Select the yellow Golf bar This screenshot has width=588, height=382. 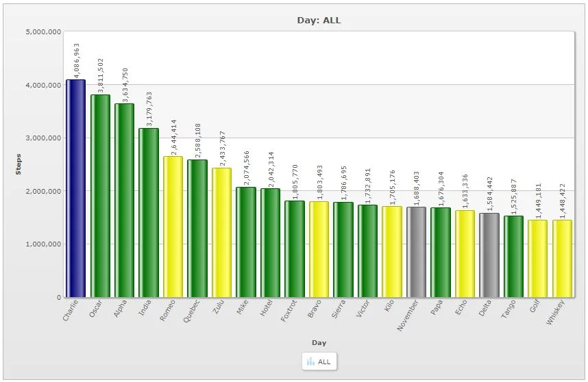538,259
